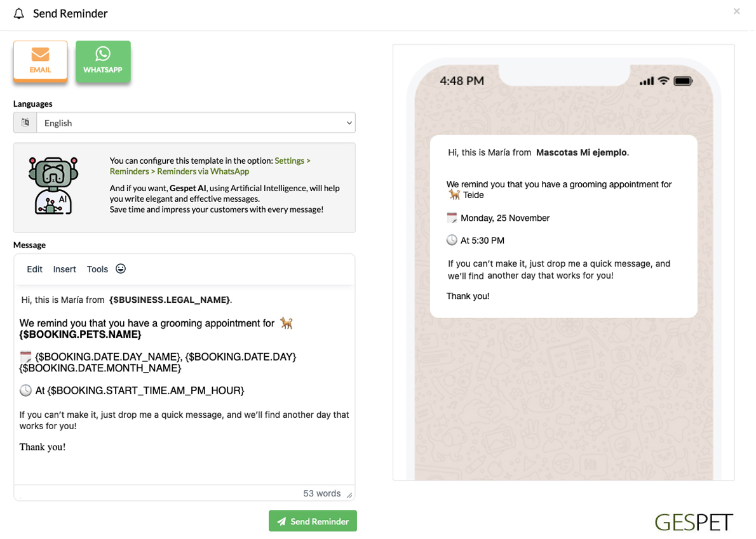The width and height of the screenshot is (756, 539).
Task: Click the bell icon beside Send Reminder
Action: 19,13
